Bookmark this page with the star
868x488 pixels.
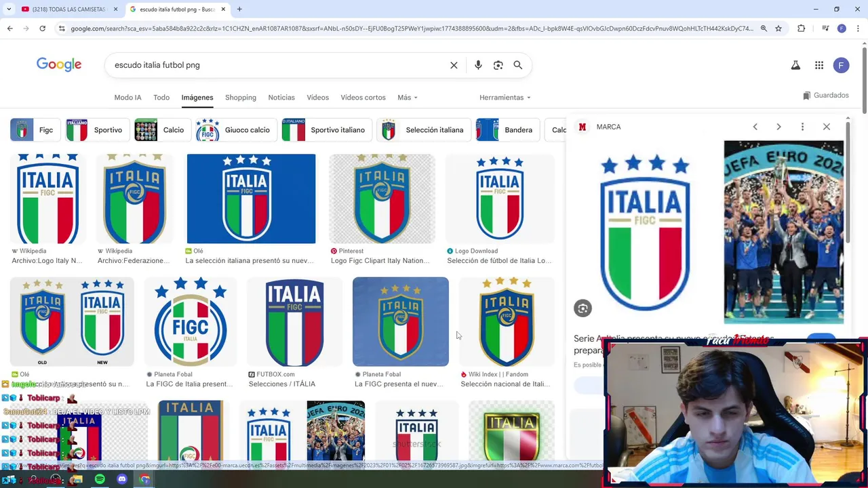778,28
